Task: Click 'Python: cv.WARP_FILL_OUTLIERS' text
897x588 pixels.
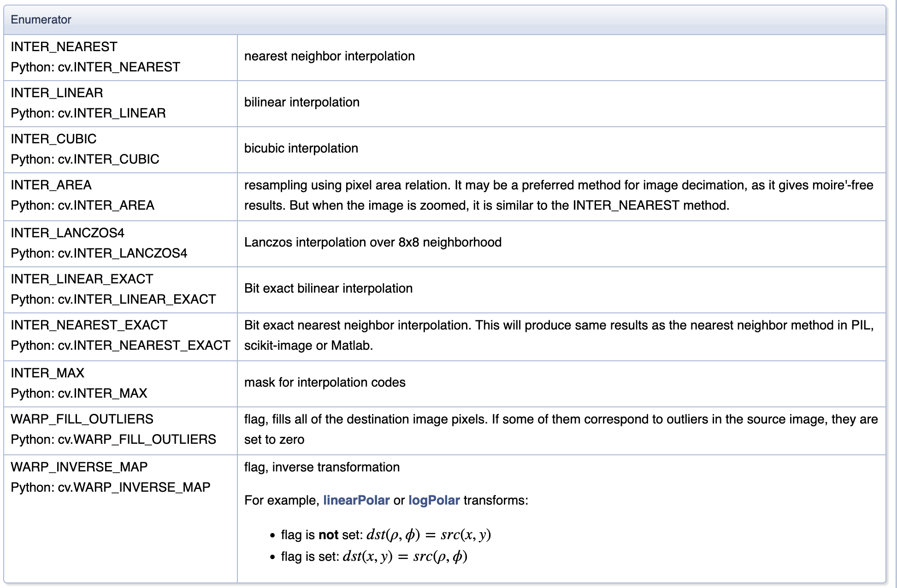Action: pyautogui.click(x=113, y=439)
